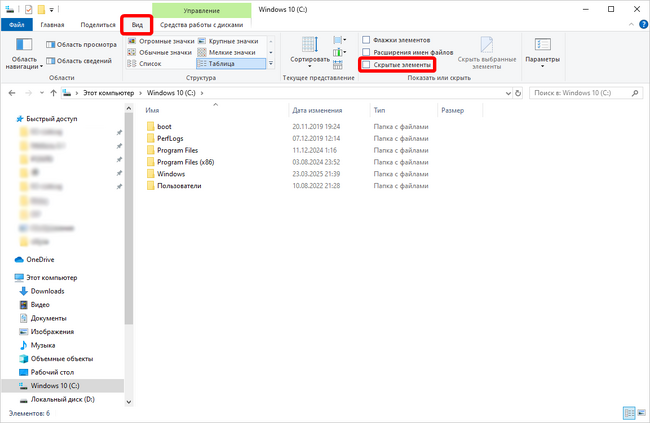Toggle the Область сведений details pane

(x=79, y=61)
